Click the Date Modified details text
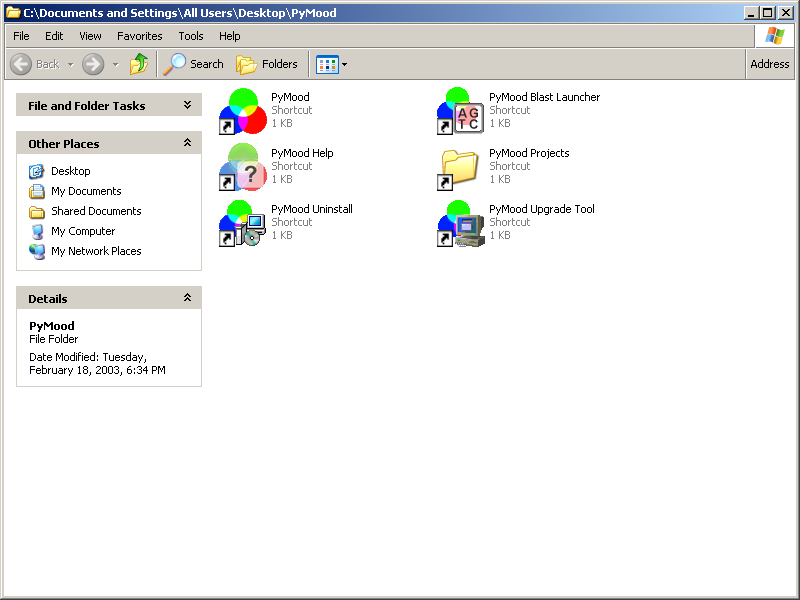Screen dimensions: 800x600 pos(97,364)
